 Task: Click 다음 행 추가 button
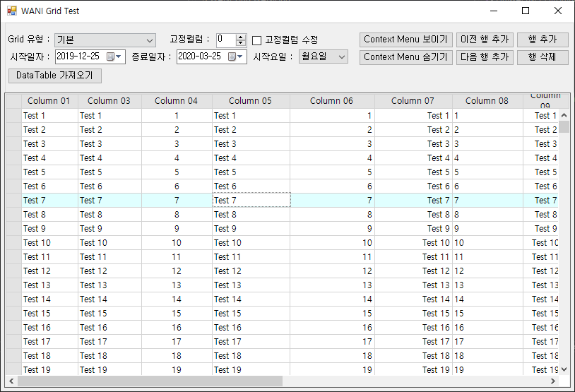click(485, 57)
